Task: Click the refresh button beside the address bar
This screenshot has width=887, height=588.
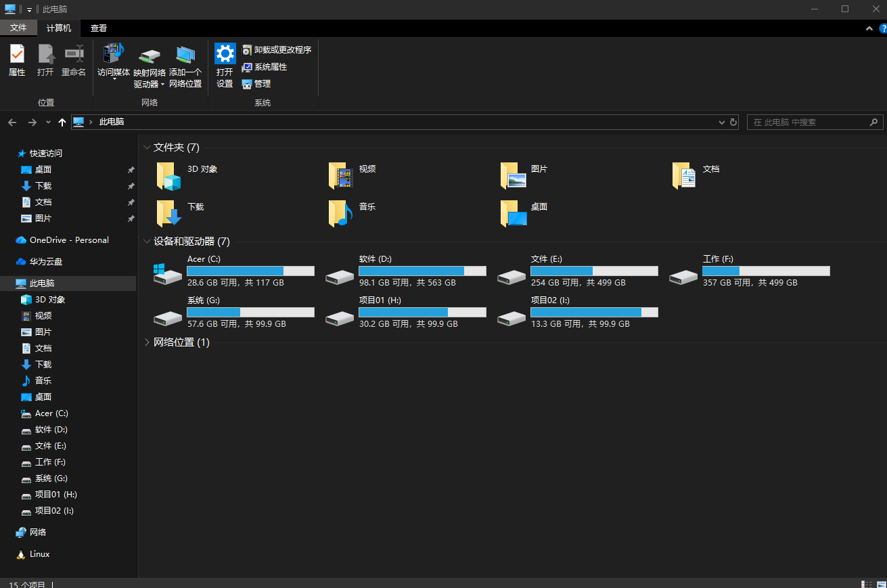Action: [x=733, y=122]
